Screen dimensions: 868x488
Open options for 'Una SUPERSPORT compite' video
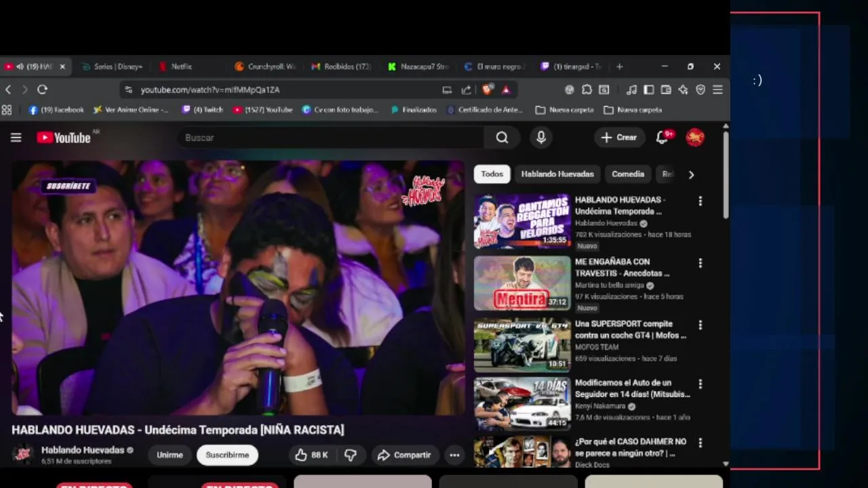coord(701,325)
